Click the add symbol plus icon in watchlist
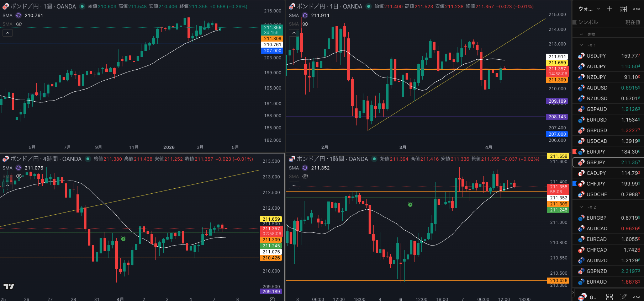This screenshot has height=301, width=644. click(609, 9)
